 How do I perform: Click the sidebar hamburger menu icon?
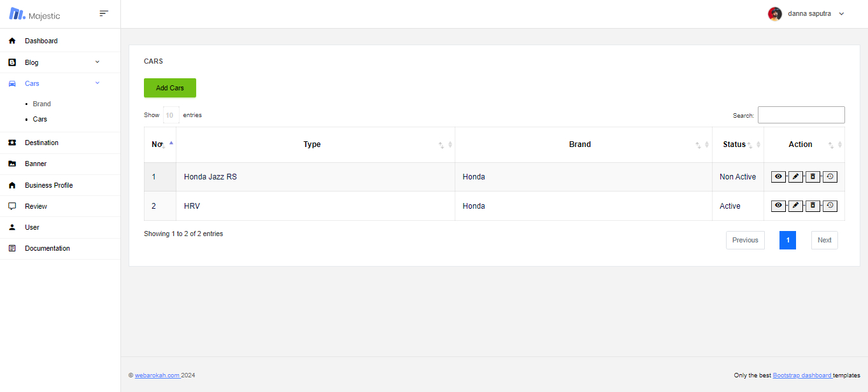point(104,13)
